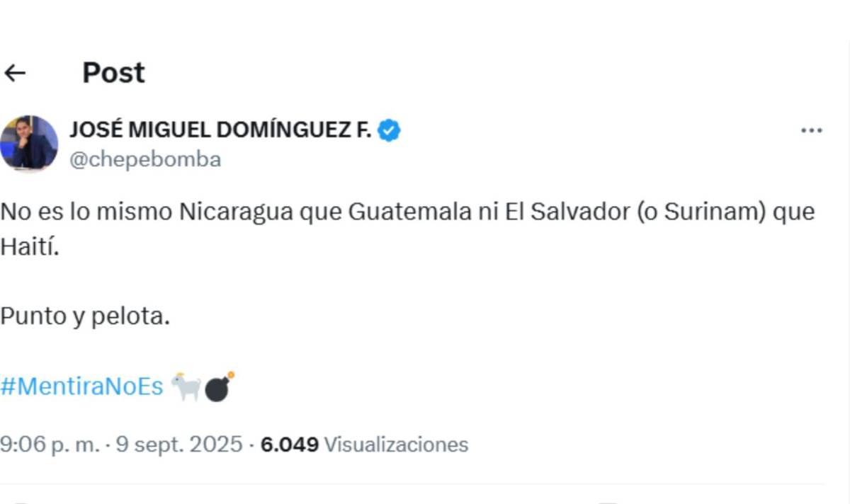Image resolution: width=850 pixels, height=504 pixels.
Task: Click the back arrow to leave the post
Action: tap(16, 71)
